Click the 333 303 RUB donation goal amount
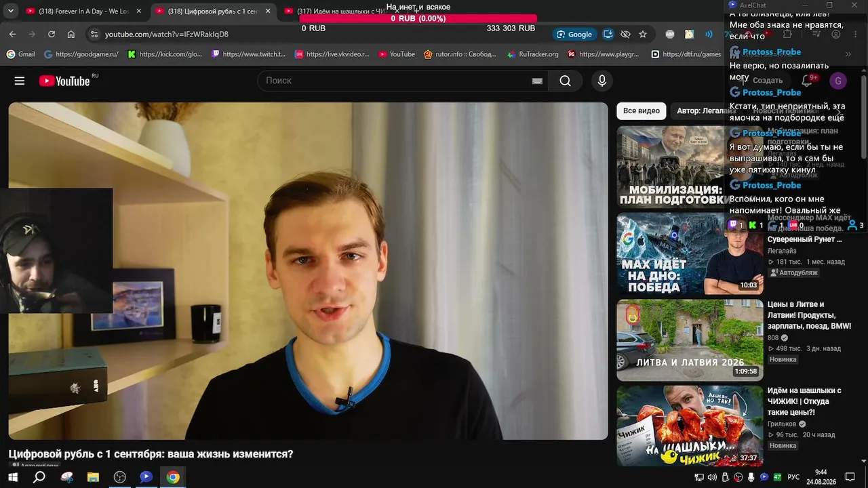 tap(511, 28)
